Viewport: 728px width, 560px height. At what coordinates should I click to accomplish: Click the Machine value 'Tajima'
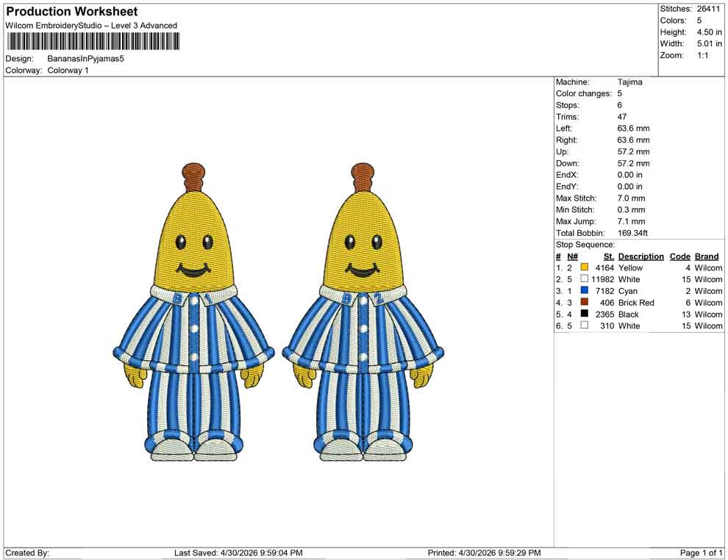pos(630,82)
